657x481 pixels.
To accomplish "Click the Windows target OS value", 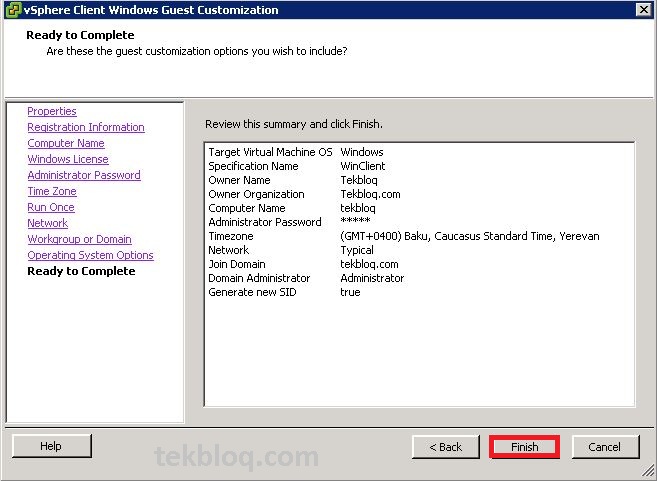I will coord(362,152).
